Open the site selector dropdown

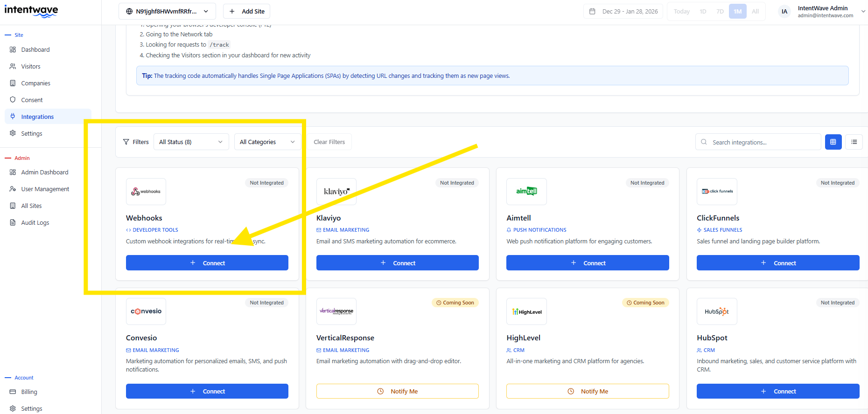167,12
